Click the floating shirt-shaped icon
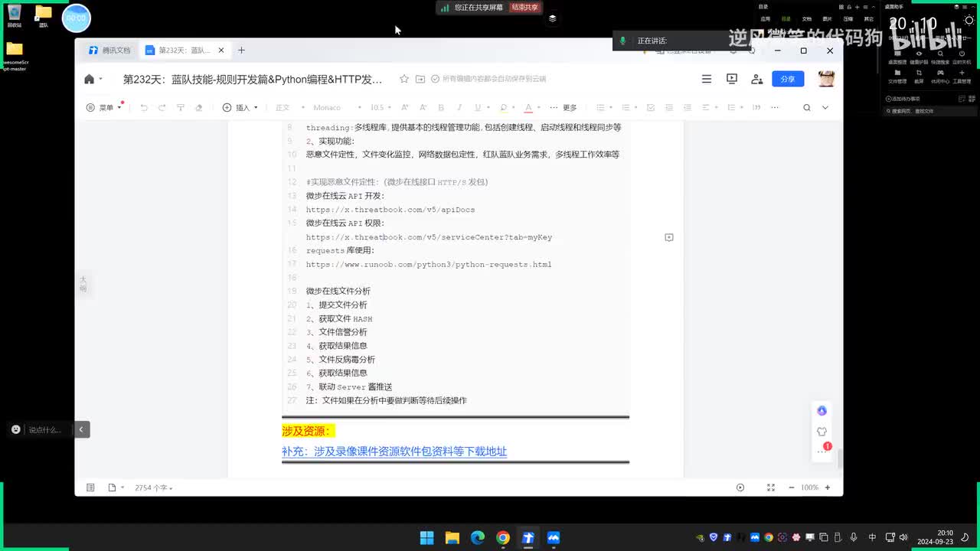 tap(822, 432)
